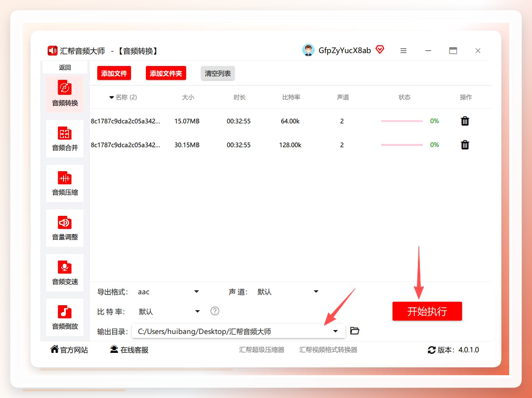Viewport: 532px width, 398px height.
Task: Open the hamburger menu icon
Action: [403, 51]
